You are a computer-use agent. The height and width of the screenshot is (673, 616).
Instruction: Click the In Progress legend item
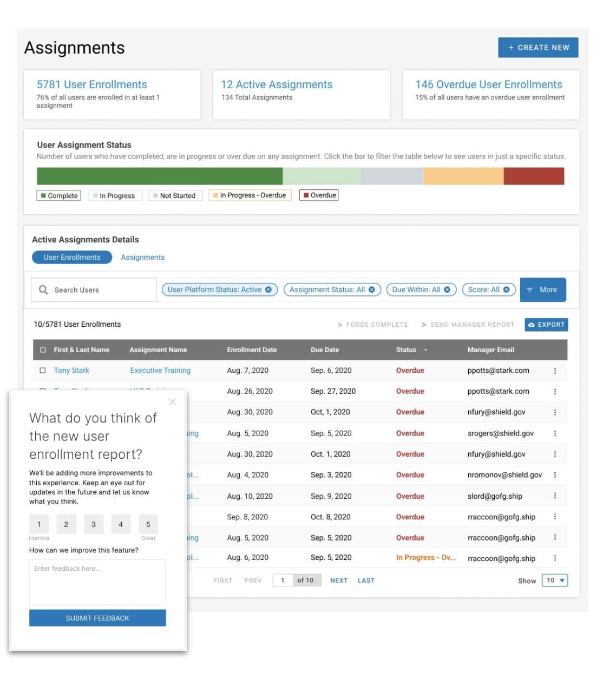click(x=115, y=195)
